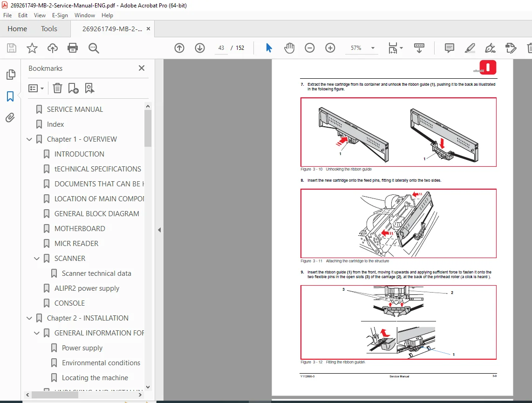Screen dimensions: 532x403
Task: Zoom in with the plus icon
Action: coord(330,48)
